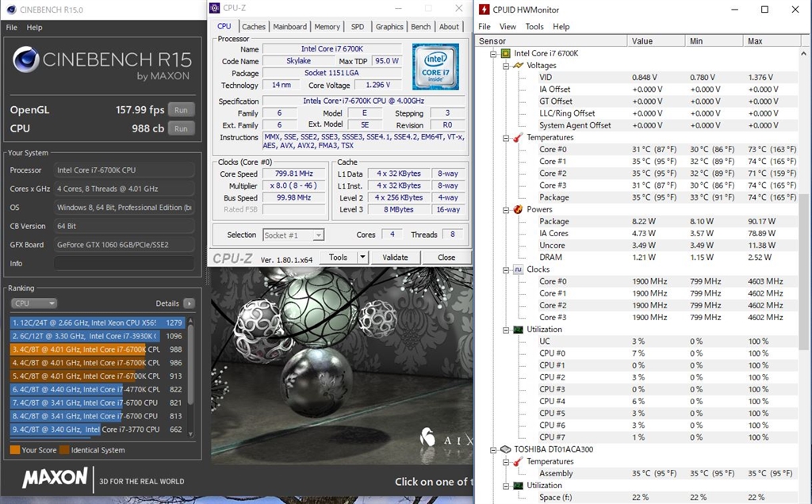The image size is (812, 504).
Task: Open the Cinebench Help menu
Action: pyautogui.click(x=35, y=28)
